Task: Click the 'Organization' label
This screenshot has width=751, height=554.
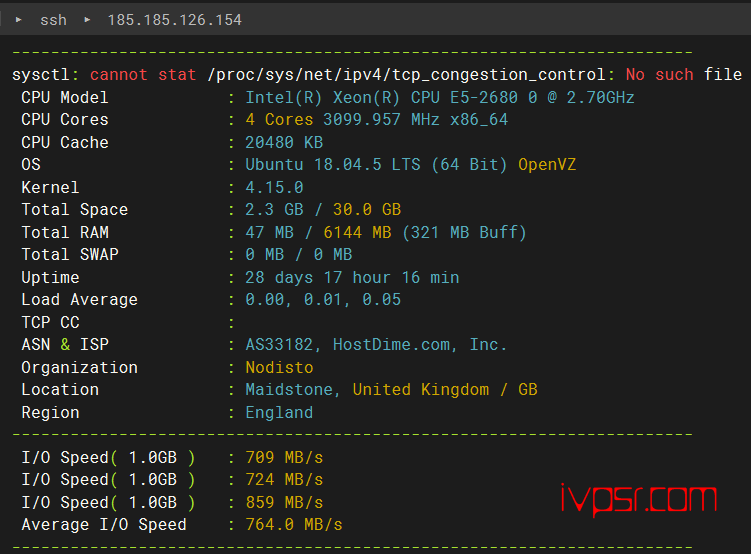Action: [80, 368]
